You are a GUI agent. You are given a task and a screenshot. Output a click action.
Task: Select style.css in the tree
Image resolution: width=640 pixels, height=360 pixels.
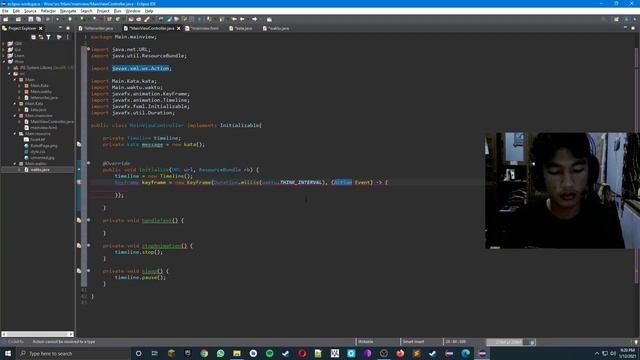(35, 151)
